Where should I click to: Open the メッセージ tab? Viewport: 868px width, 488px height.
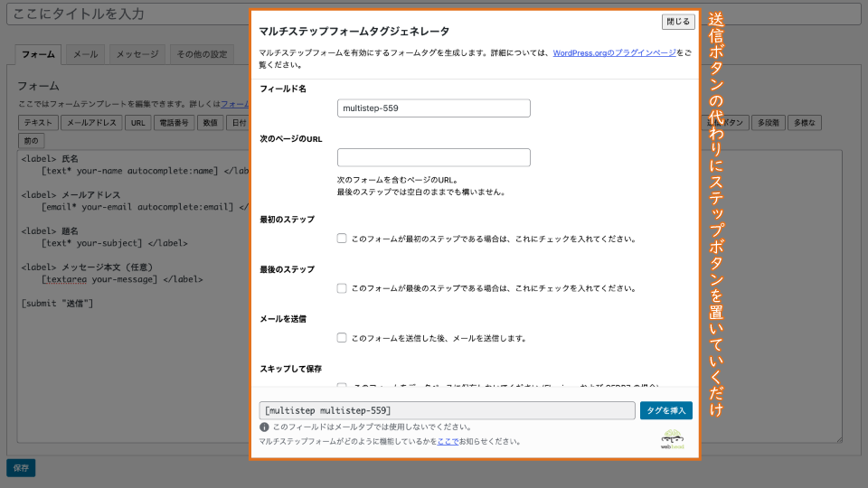(137, 54)
